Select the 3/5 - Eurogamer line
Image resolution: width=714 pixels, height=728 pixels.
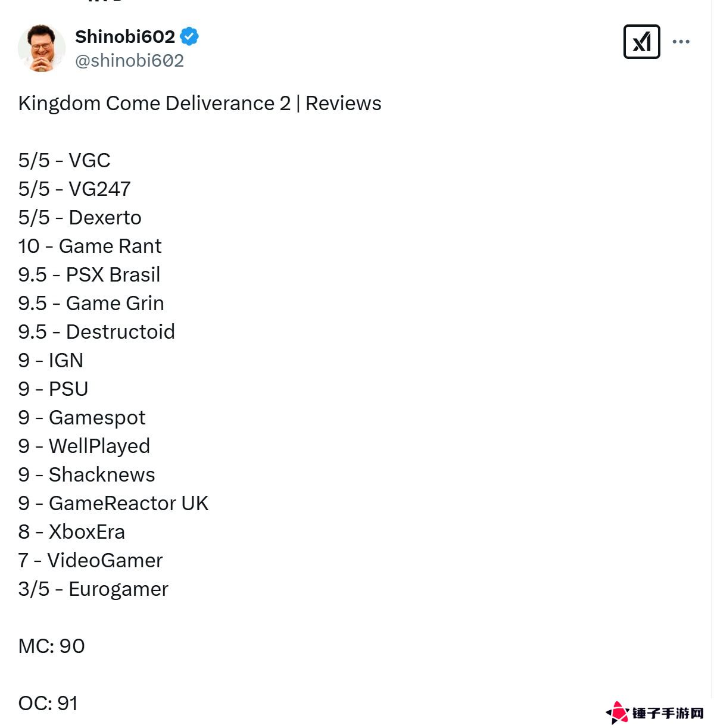(93, 589)
